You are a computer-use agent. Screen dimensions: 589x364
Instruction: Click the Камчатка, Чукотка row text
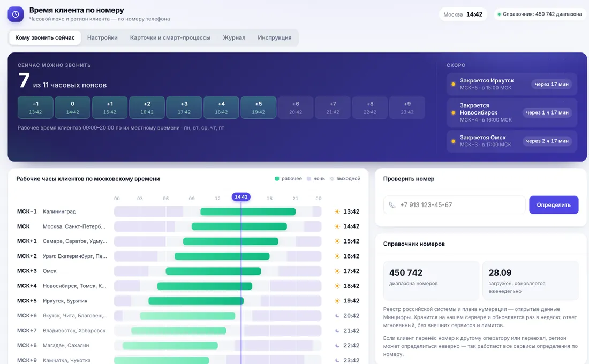pos(66,360)
